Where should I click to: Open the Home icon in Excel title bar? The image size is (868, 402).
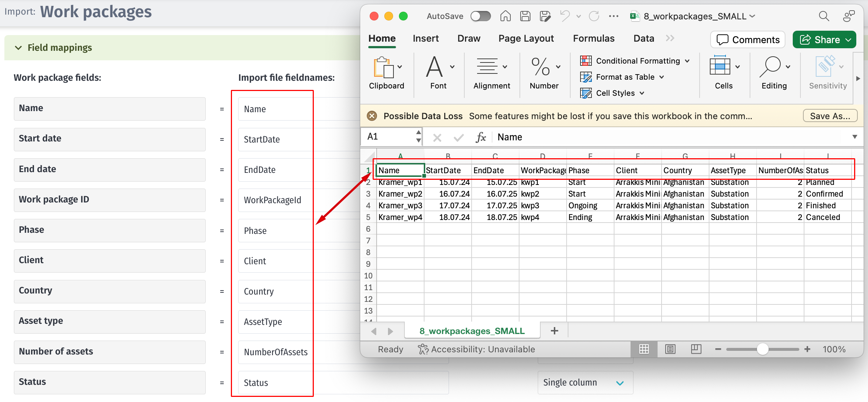[x=506, y=16]
